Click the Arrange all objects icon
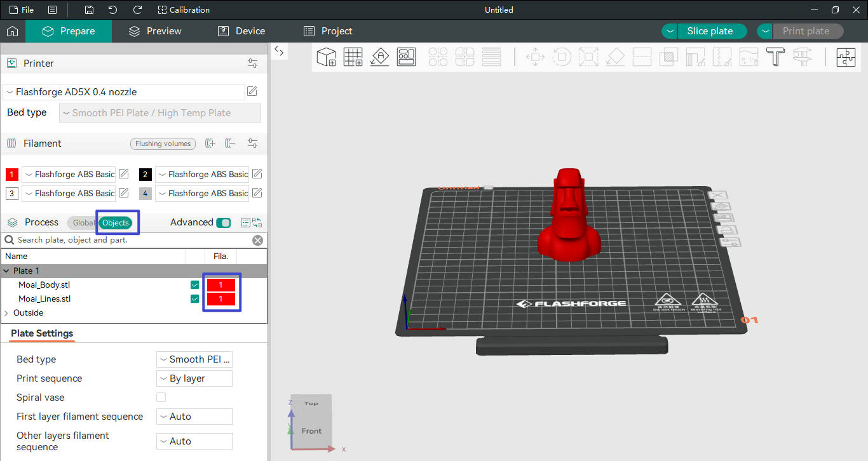 [x=407, y=57]
